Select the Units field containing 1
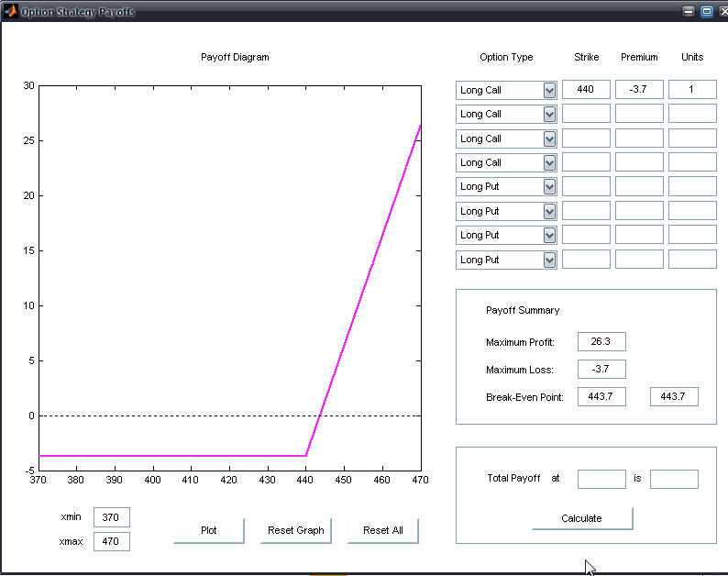The width and height of the screenshot is (728, 576). point(692,89)
